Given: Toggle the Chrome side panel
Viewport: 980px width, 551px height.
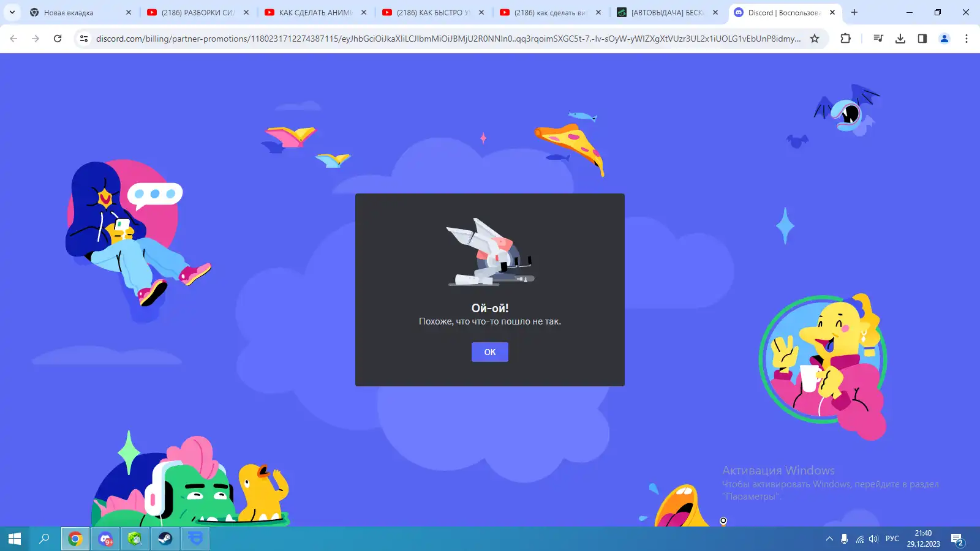Looking at the screenshot, I should point(922,39).
